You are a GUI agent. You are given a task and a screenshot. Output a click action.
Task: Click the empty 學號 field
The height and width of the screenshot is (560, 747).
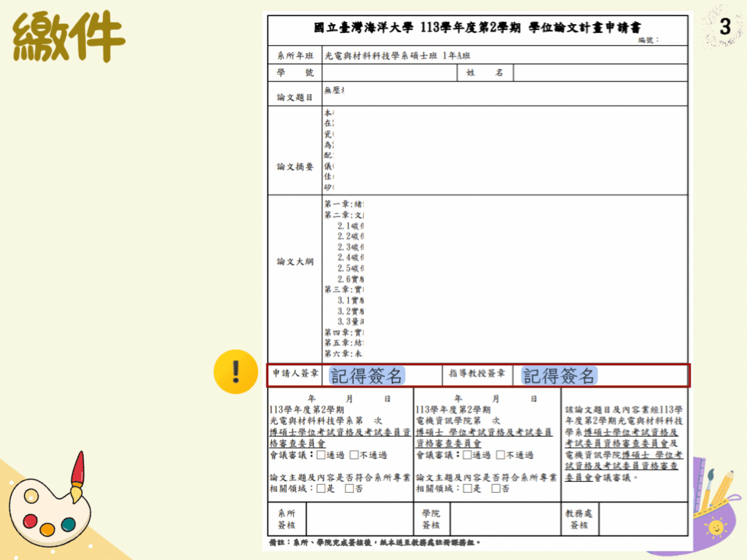pyautogui.click(x=390, y=73)
